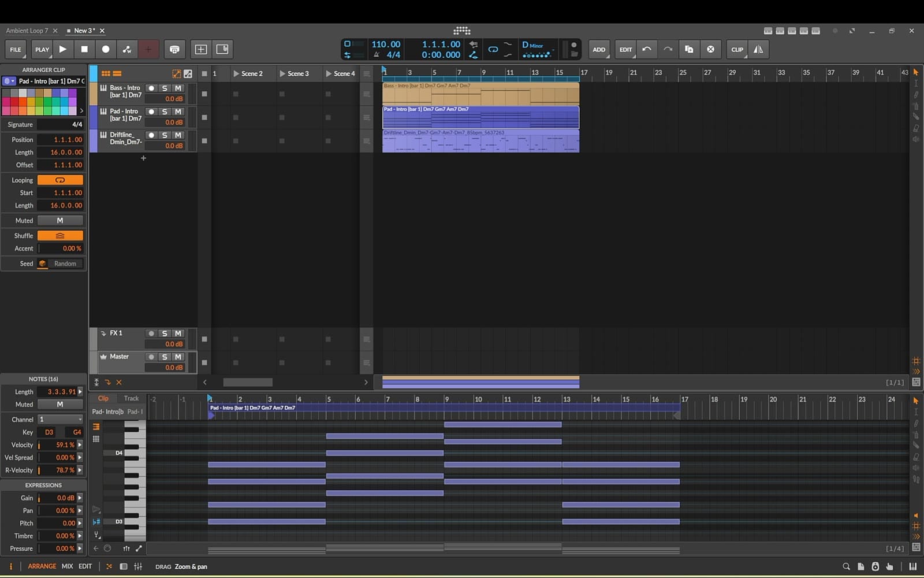This screenshot has width=924, height=578.
Task: Switch to the MIX view
Action: [67, 566]
